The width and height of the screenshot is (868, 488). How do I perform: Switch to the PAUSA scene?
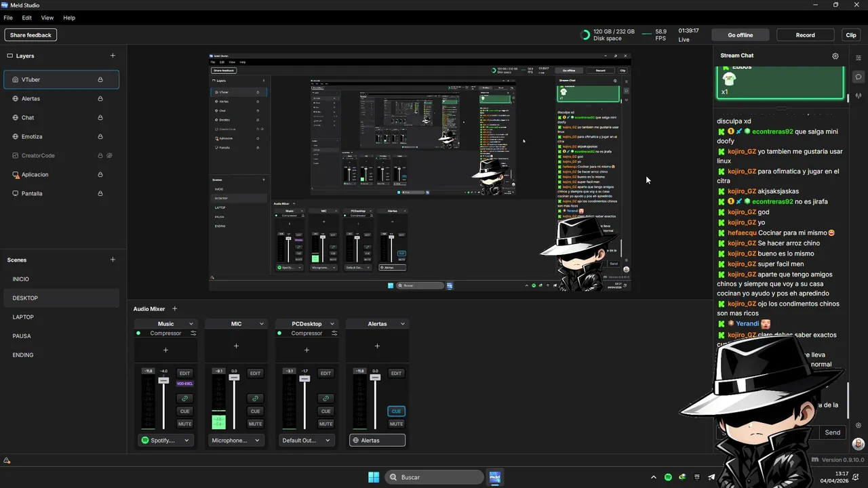[61, 336]
